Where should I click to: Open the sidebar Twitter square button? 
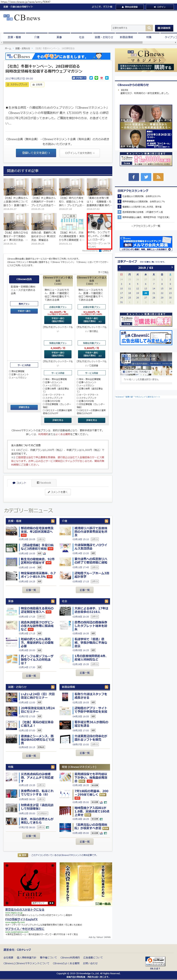[x=146, y=177]
